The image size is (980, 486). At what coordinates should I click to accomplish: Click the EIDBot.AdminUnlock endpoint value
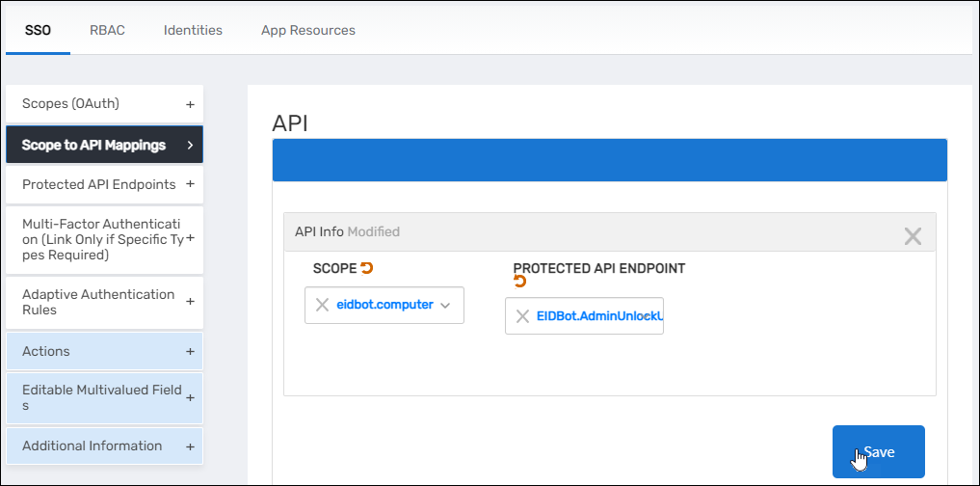point(599,316)
